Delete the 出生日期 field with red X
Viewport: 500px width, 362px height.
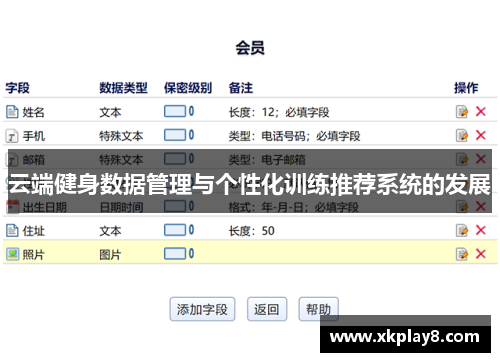pos(481,206)
